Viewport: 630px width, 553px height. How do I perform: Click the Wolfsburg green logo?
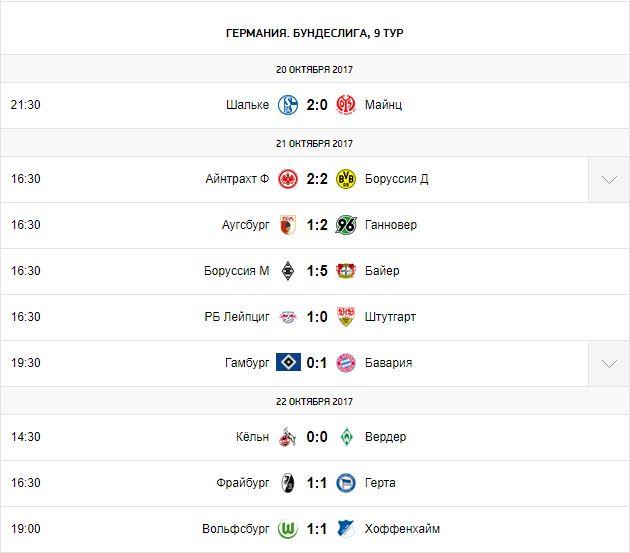288,529
